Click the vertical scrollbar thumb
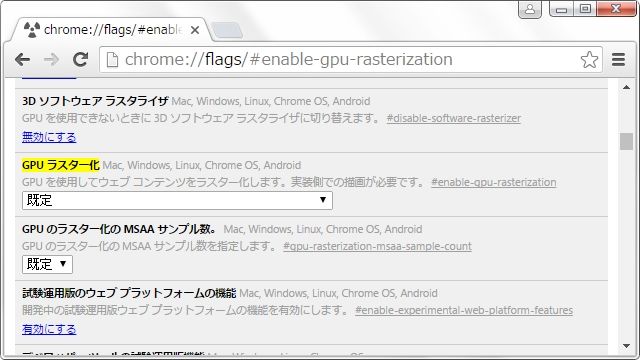 point(626,142)
